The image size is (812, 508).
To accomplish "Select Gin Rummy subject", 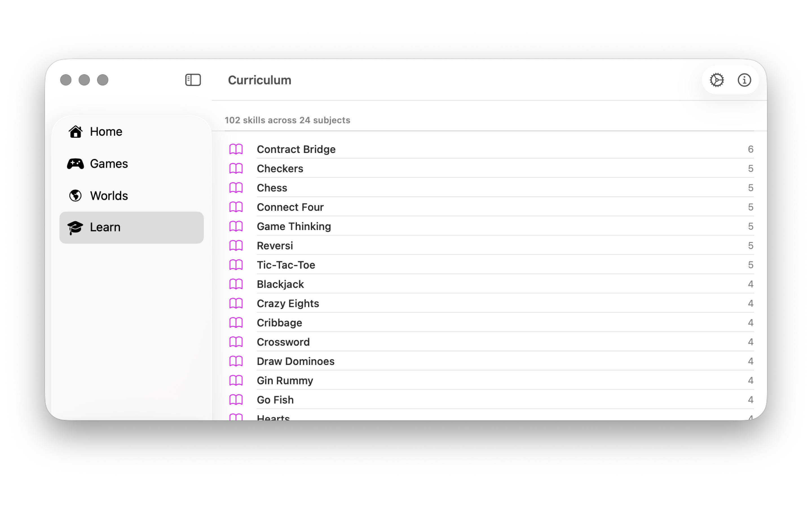I will point(489,380).
